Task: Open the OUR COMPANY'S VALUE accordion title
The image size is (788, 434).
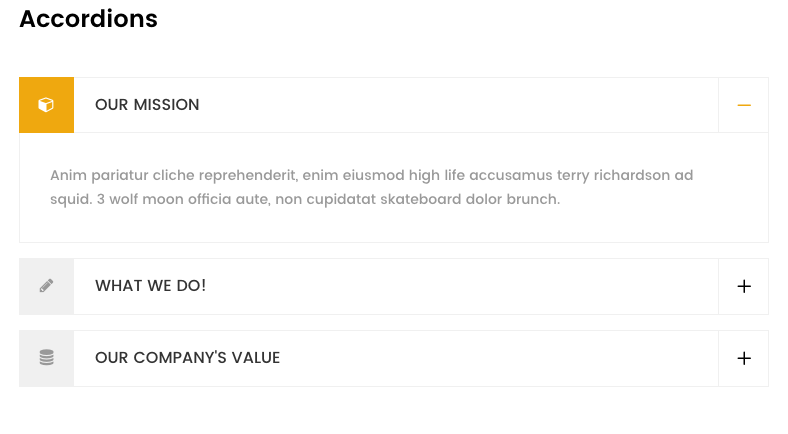Action: coord(187,358)
